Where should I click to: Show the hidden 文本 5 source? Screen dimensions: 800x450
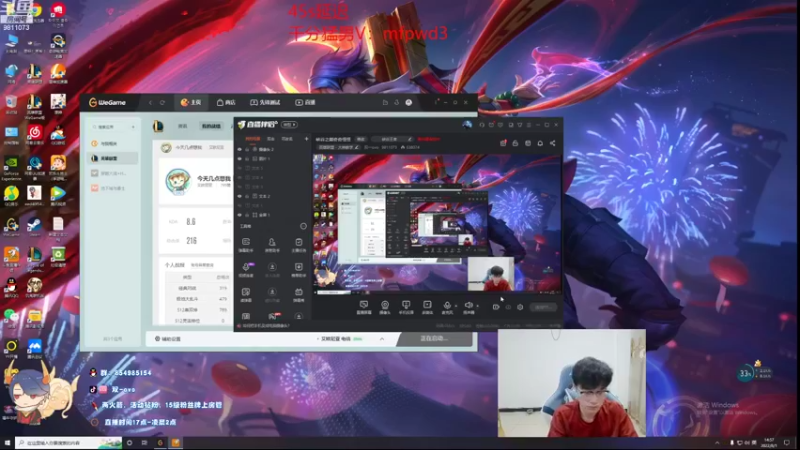tap(239, 168)
